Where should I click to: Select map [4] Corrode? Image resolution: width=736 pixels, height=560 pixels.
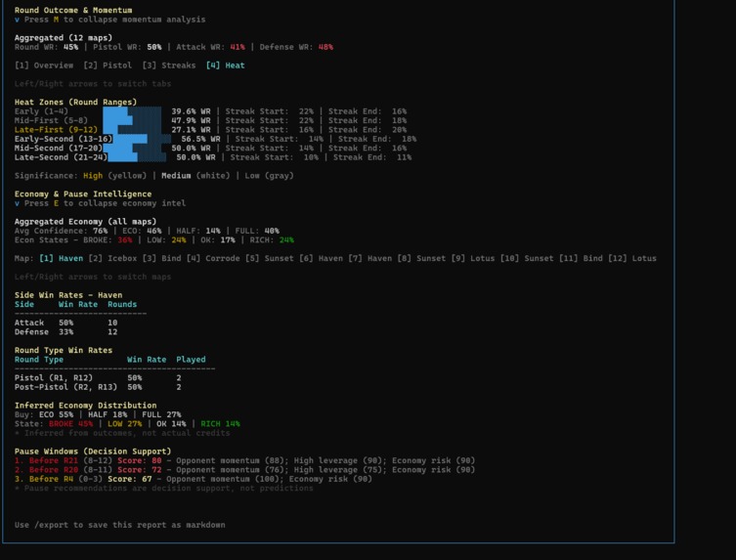213,258
